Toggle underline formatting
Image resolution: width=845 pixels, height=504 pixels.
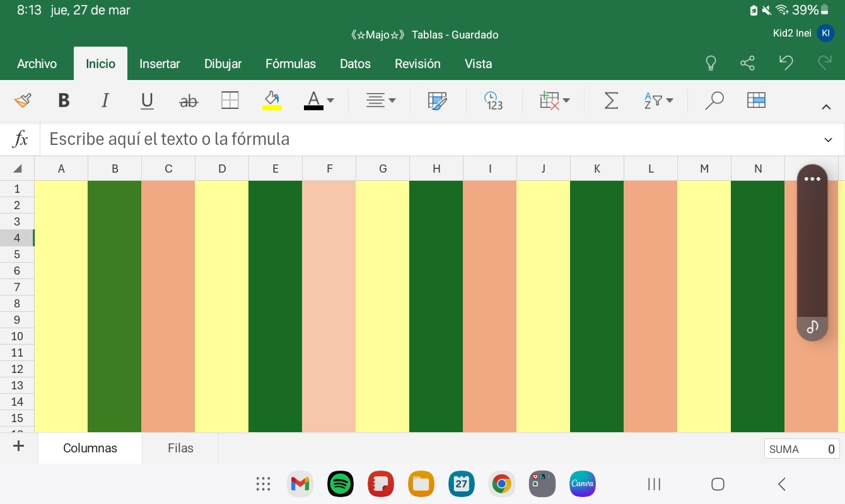(147, 101)
